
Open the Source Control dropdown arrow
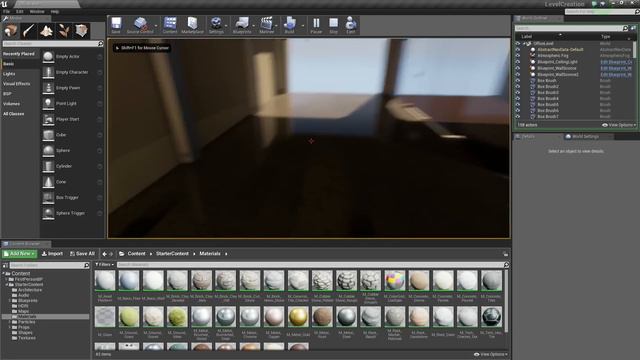pyautogui.click(x=156, y=26)
